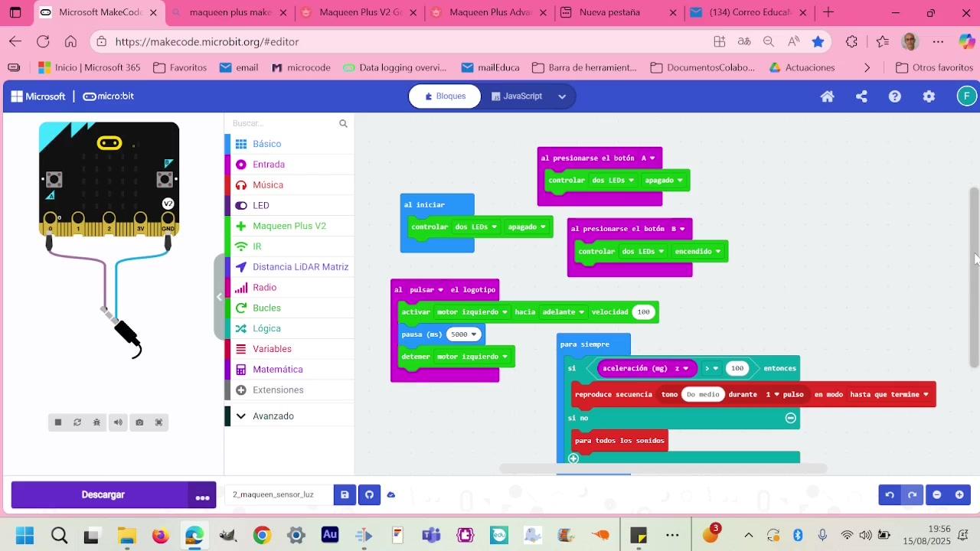Open the Data logging bookmark
Image resolution: width=980 pixels, height=551 pixels.
tap(395, 67)
